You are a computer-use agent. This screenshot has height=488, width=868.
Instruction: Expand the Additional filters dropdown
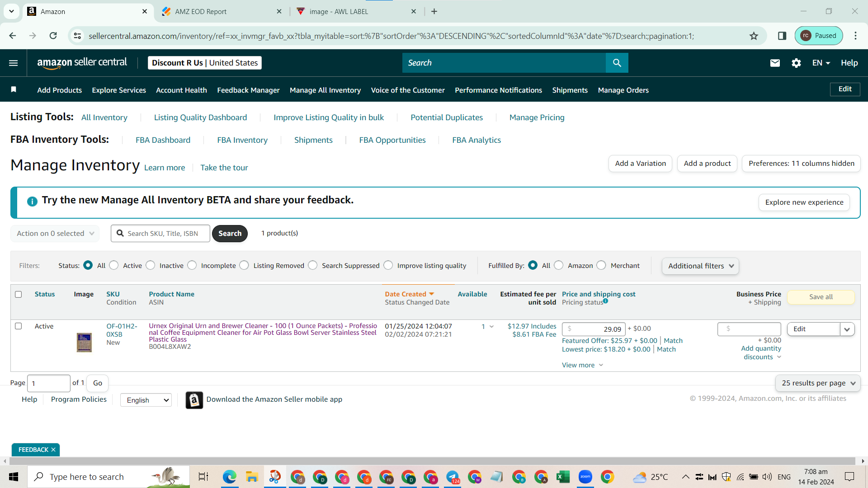(x=700, y=266)
